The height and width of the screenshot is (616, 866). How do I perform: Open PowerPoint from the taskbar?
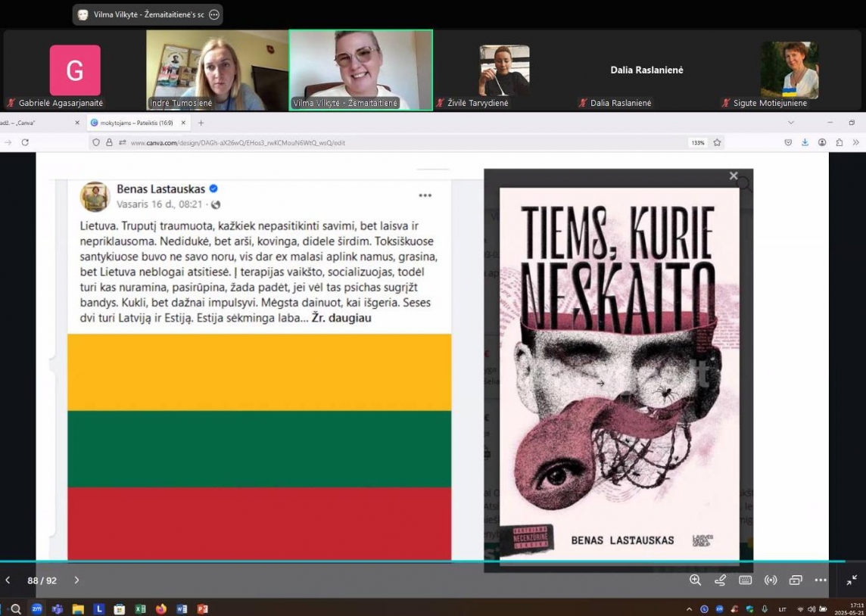click(x=203, y=609)
